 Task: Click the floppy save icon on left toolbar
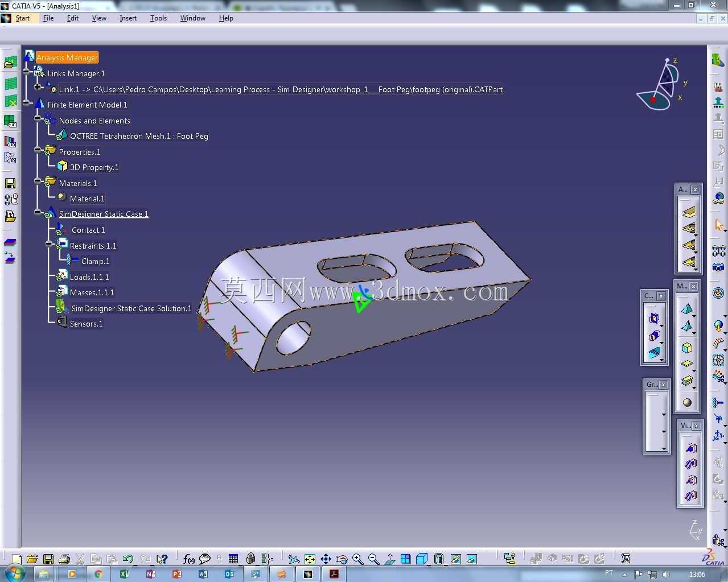(x=10, y=183)
